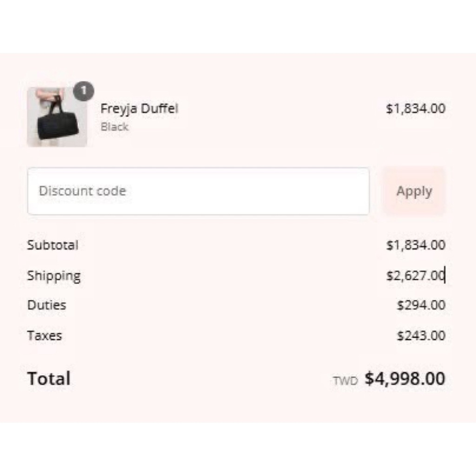Screen dimensions: 476x476
Task: Click the Shipping cost $2,627.00
Action: (x=416, y=276)
